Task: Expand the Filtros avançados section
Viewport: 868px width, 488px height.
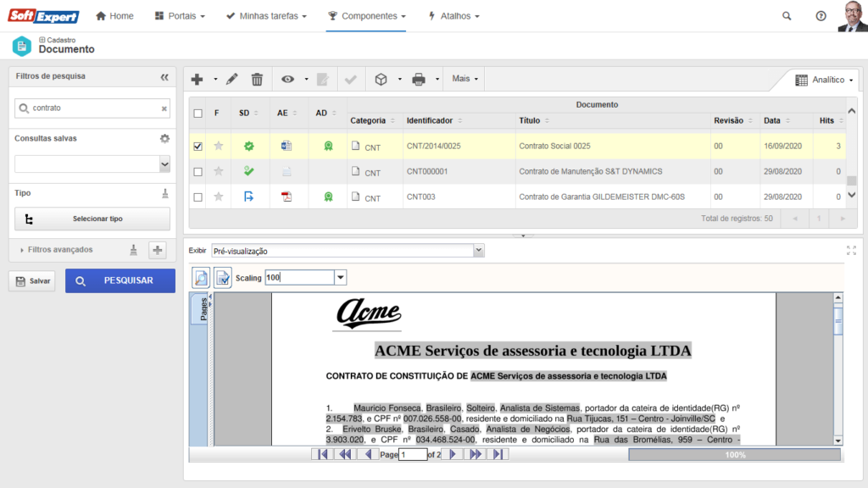Action: point(59,250)
